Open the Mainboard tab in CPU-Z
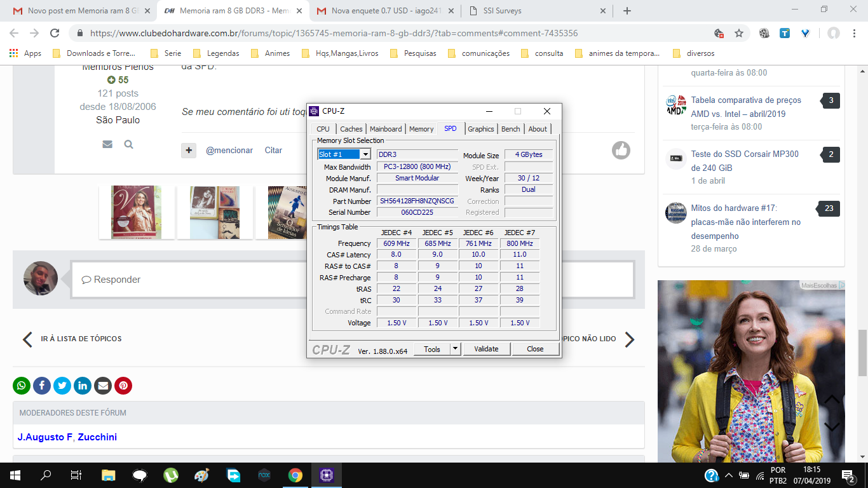This screenshot has width=868, height=488. click(x=386, y=129)
